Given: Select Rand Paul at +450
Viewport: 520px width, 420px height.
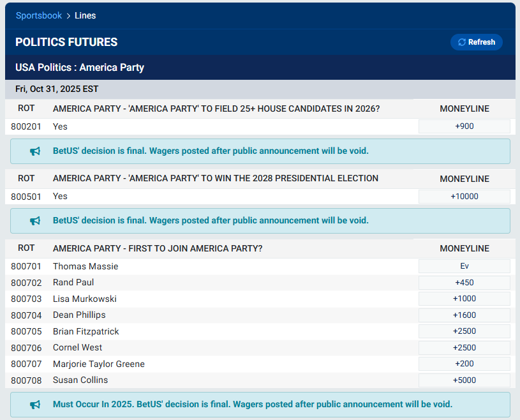Looking at the screenshot, I should click(x=464, y=282).
